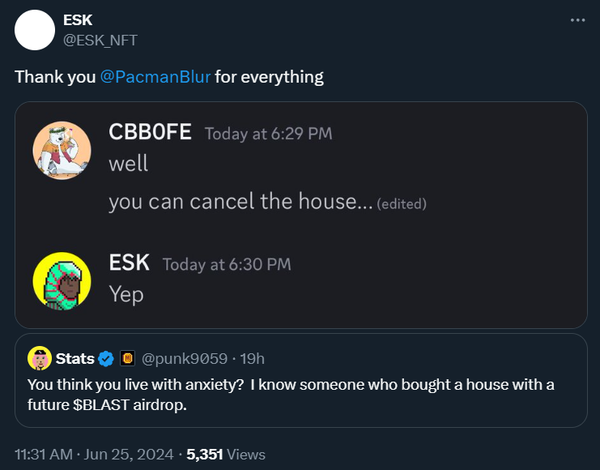Click the yellow pixel-art ESK Discord avatar
The image size is (600, 470).
(x=63, y=280)
